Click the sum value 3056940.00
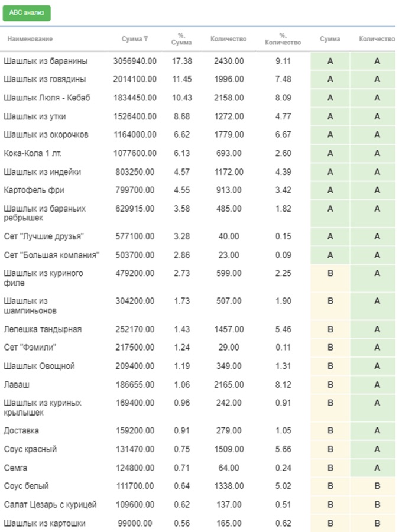399x532 pixels. (x=135, y=61)
